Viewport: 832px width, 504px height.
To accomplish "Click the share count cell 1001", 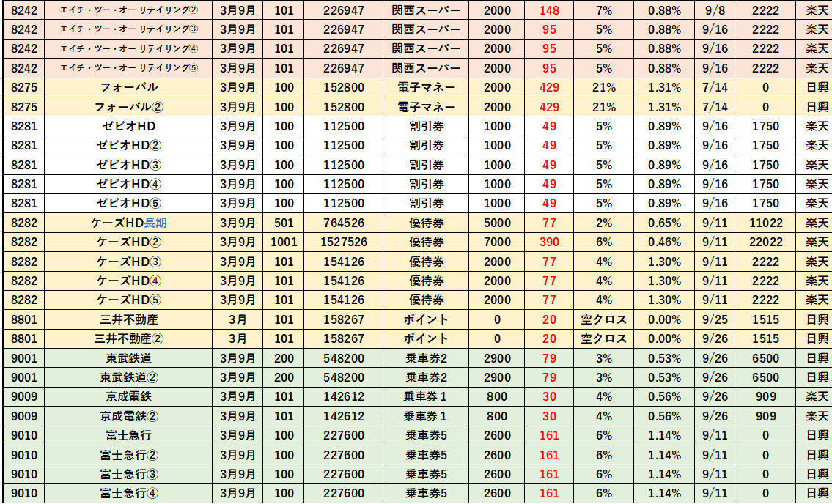I will point(284,242).
